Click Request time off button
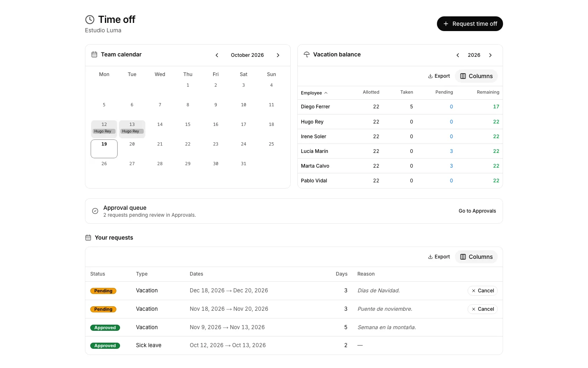Viewport: 588px width, 368px height. pos(470,24)
